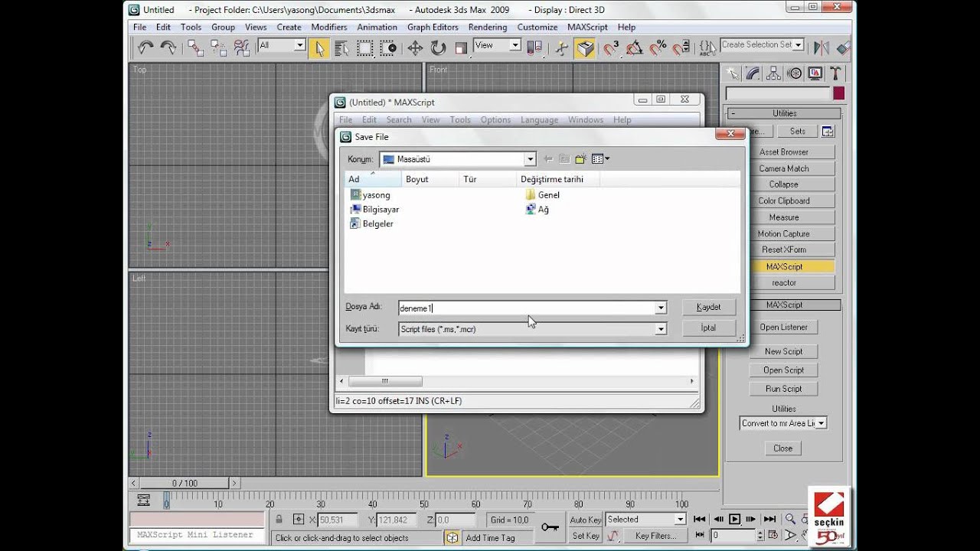This screenshot has width=980, height=551.
Task: Open Dosya Adı history dropdown arrow
Action: [x=661, y=308]
